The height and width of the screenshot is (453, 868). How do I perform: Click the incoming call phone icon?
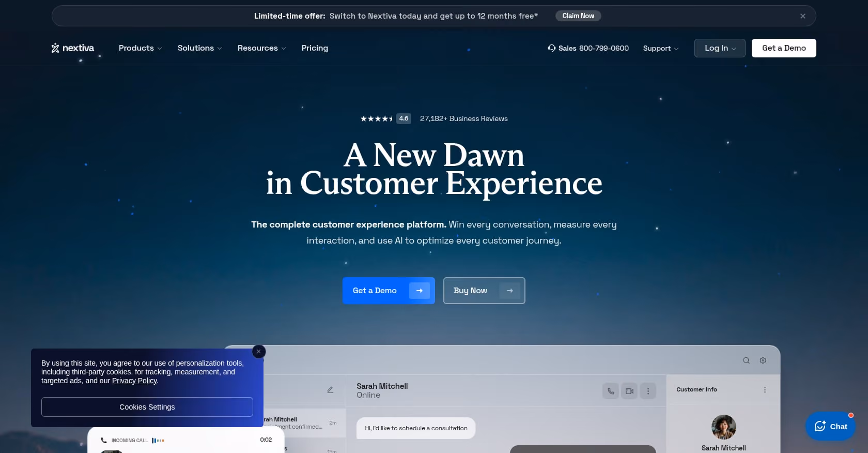pyautogui.click(x=104, y=441)
